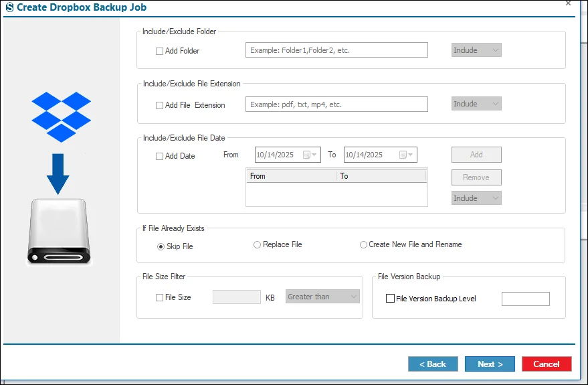Open the From date calendar picker

(x=310, y=155)
